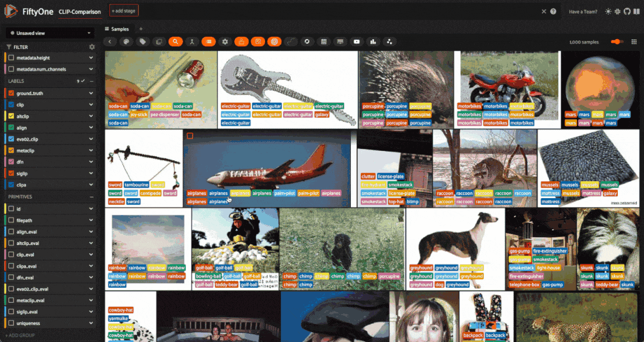Toggle the altclip label checkbox
The image size is (644, 342).
click(11, 116)
